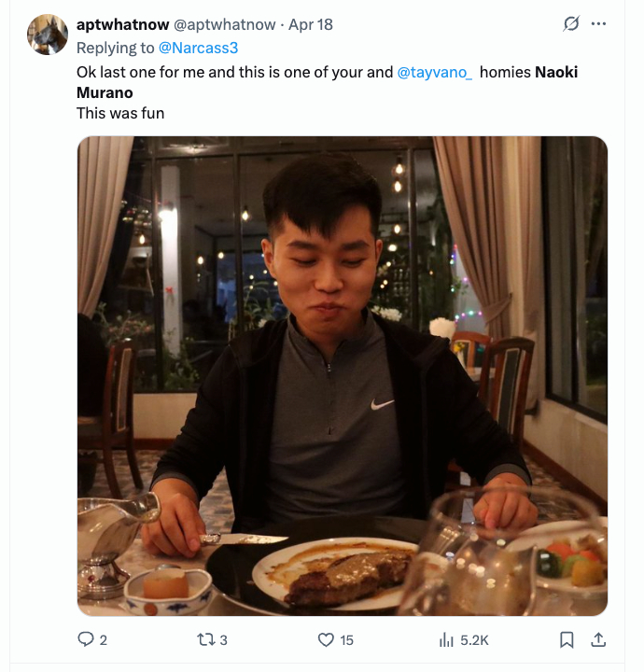
Task: Open the gray @aptwhatnow handle
Action: tap(226, 24)
